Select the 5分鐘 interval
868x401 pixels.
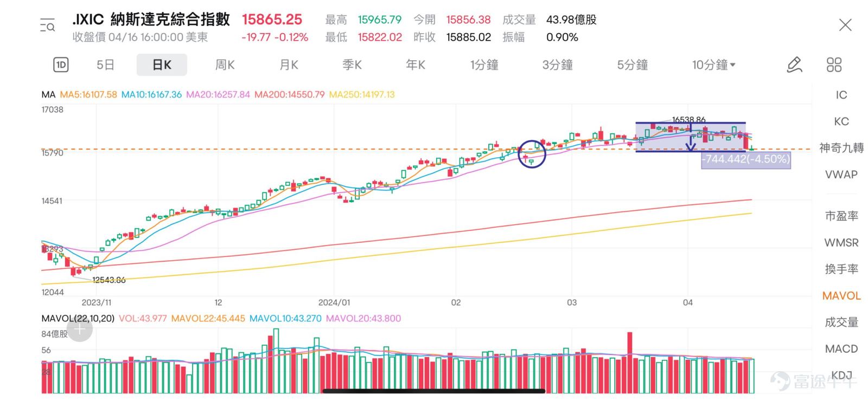[633, 65]
